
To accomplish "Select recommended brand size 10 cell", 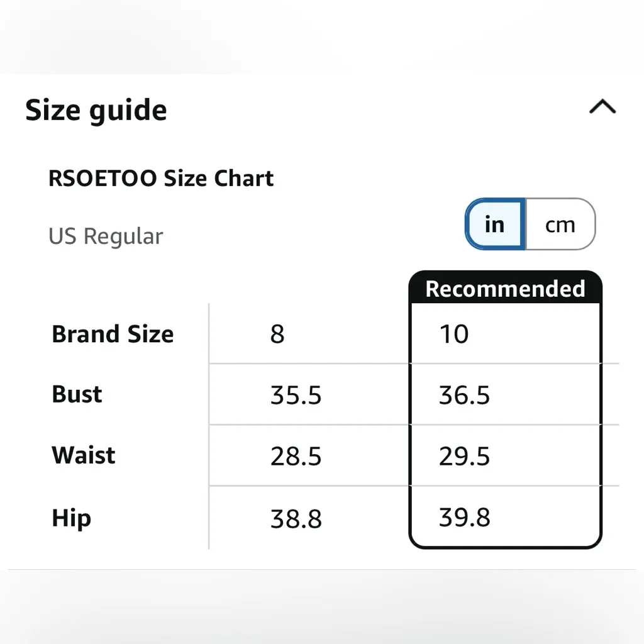I will click(453, 334).
